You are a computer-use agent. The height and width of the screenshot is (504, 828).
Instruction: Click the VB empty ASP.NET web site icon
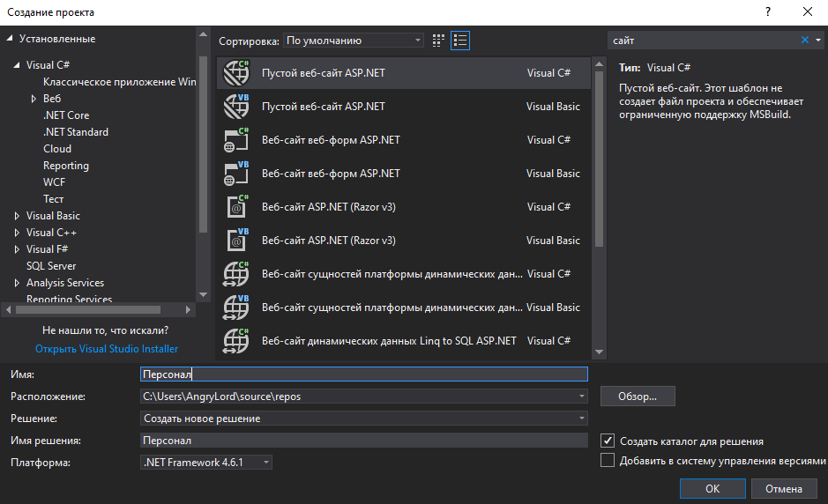pyautogui.click(x=236, y=106)
